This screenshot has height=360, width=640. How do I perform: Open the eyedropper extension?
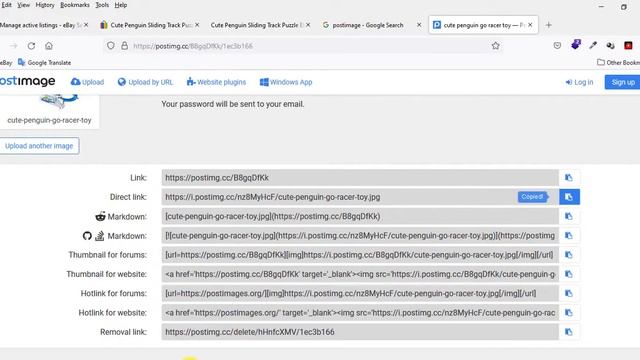click(x=593, y=46)
